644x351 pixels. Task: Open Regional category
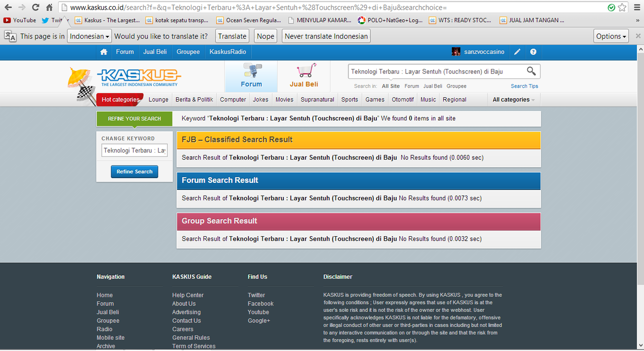tap(454, 100)
